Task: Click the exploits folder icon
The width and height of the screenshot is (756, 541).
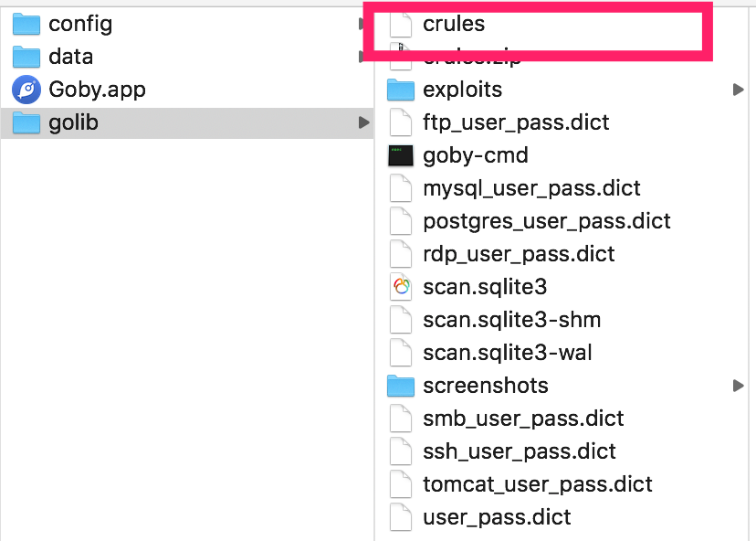Action: 401,90
